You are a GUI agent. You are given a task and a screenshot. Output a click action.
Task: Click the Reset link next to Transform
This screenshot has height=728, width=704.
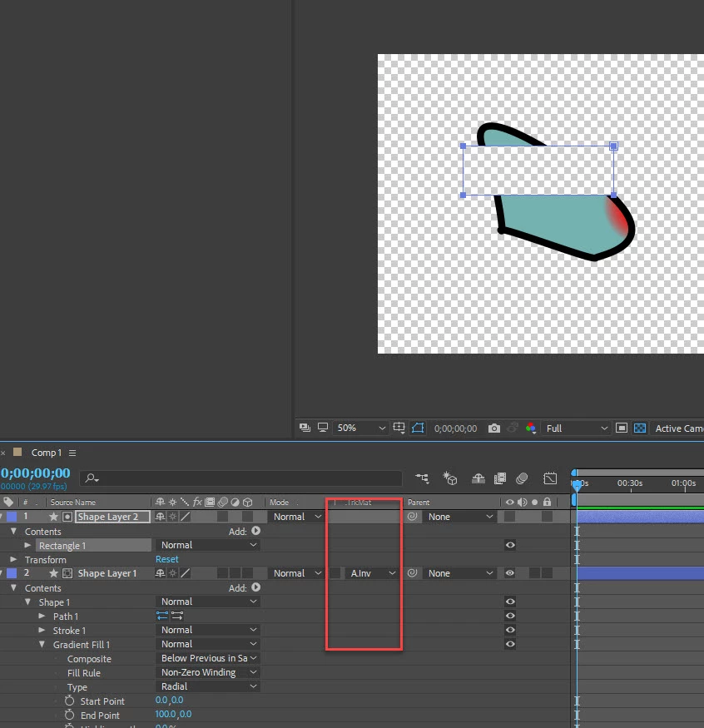[x=166, y=559]
